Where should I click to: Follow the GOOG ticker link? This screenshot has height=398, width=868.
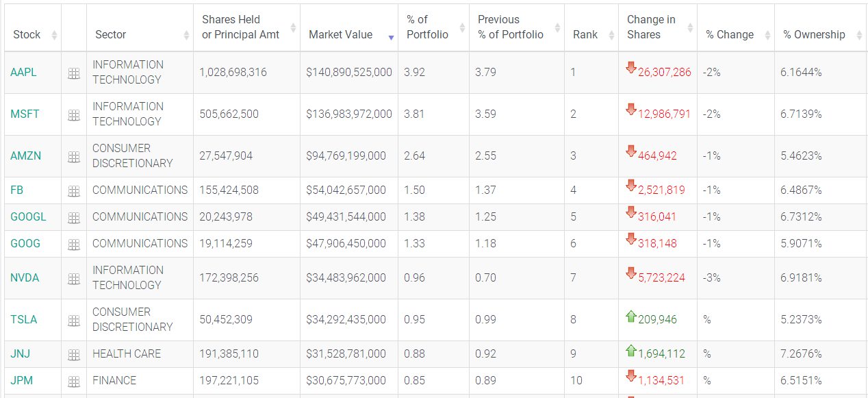[25, 244]
